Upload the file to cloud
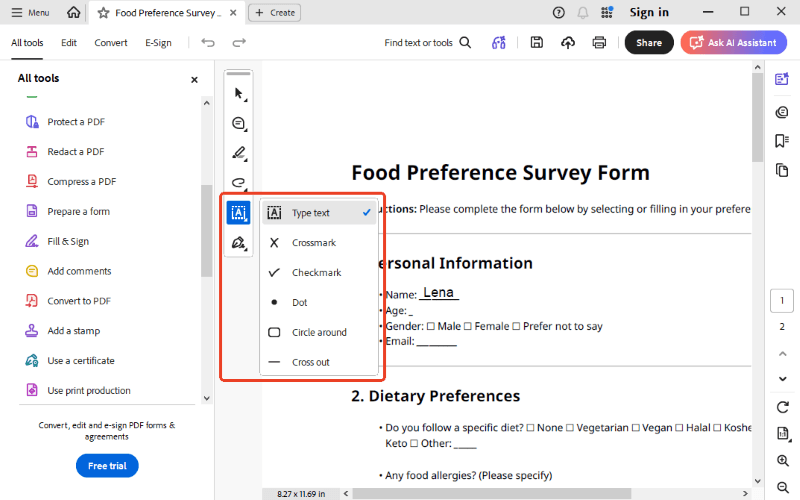This screenshot has width=800, height=500. (x=568, y=43)
